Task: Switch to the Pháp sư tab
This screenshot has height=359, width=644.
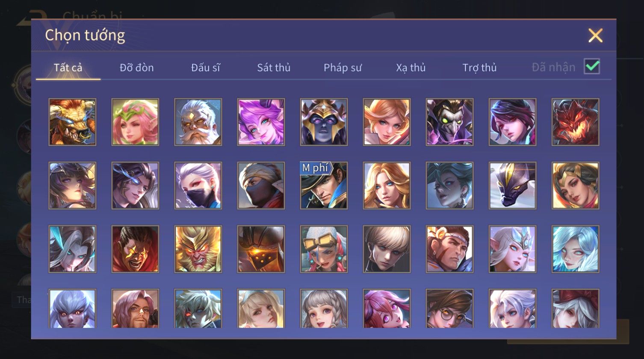Action: (x=343, y=68)
